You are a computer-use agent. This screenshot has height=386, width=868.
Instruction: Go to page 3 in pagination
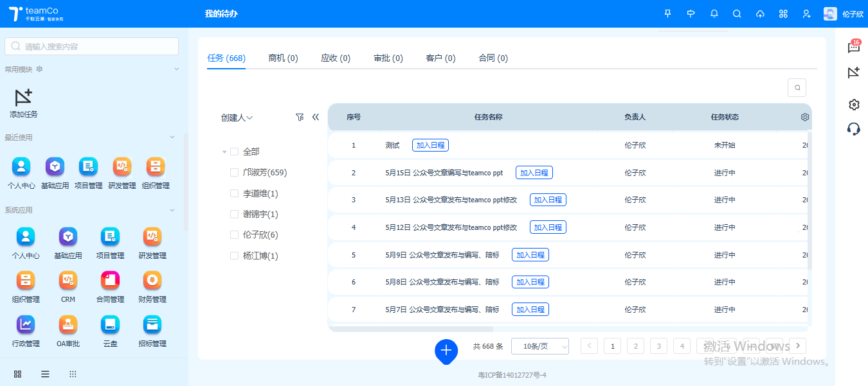click(658, 346)
